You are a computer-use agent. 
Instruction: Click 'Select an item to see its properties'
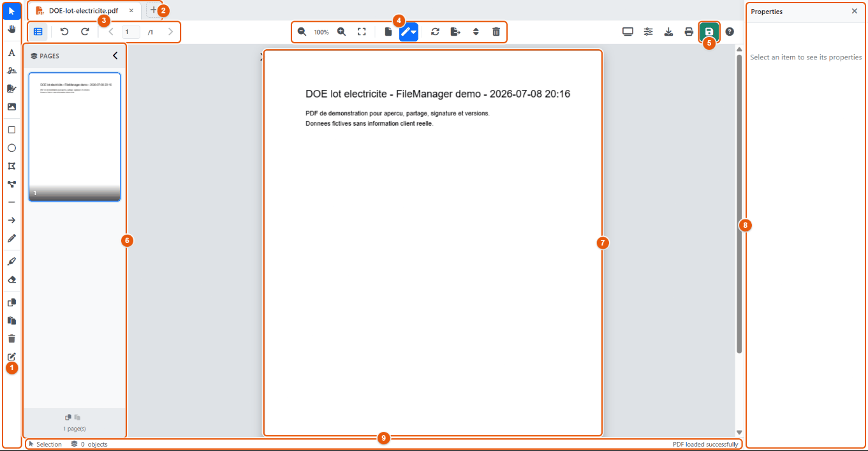806,57
